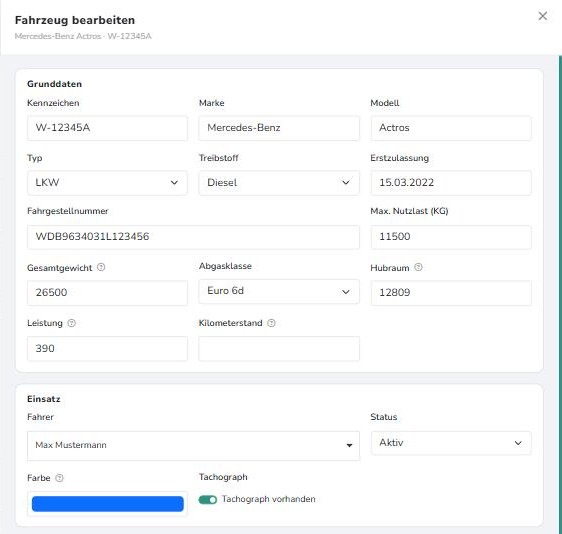Close the Fahrzeug bearbeiten dialog
Image resolution: width=562 pixels, height=534 pixels.
click(x=542, y=16)
